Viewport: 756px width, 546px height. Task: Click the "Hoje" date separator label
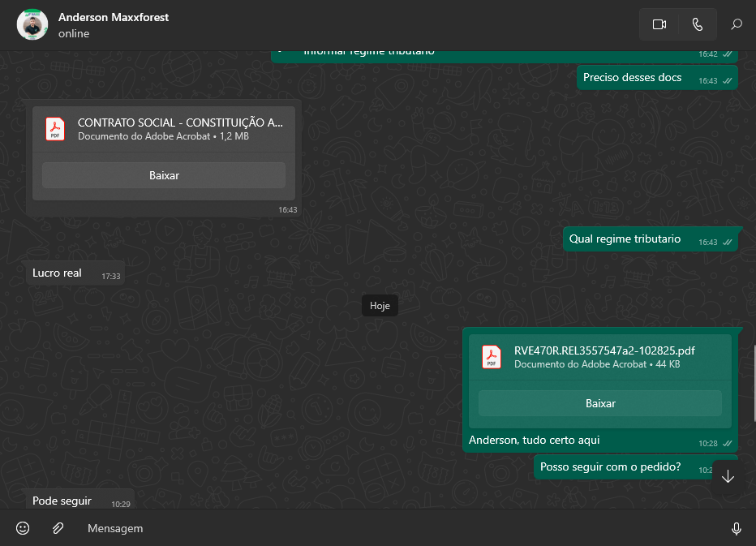(380, 306)
